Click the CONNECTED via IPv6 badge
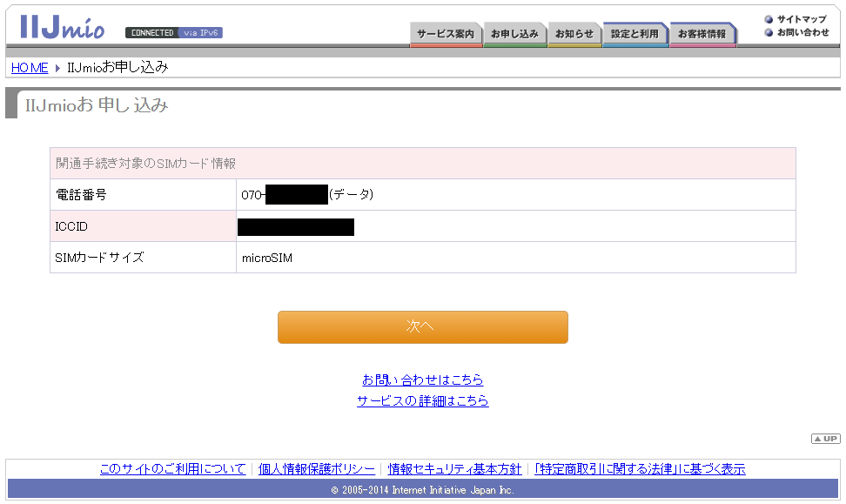This screenshot has width=846, height=504. coord(174,33)
